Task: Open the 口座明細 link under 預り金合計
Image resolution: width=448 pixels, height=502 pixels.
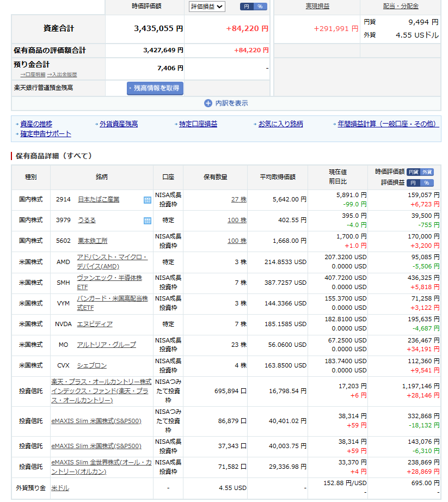Action: (33, 75)
